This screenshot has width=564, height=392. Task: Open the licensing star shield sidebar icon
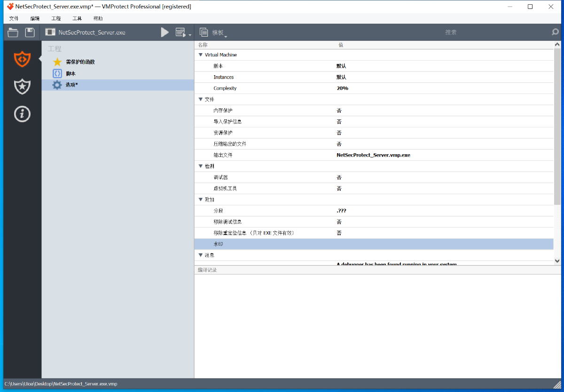point(22,86)
